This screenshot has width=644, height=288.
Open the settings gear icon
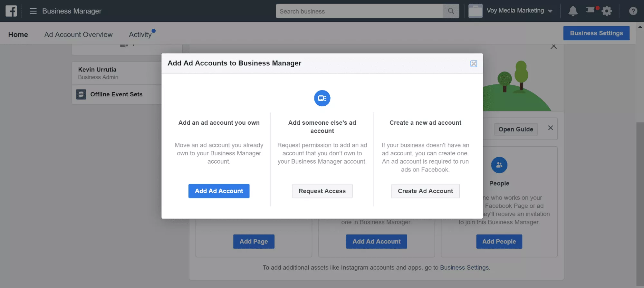coord(607,11)
